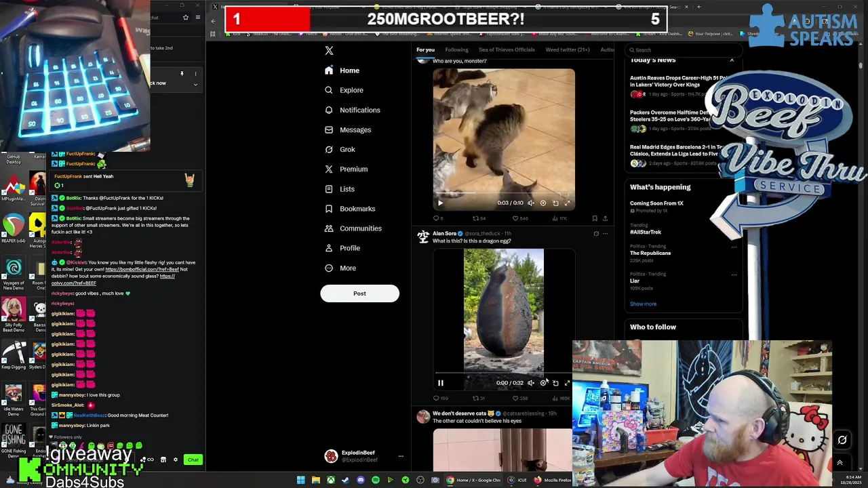This screenshot has height=488, width=868.
Task: Click the Profile icon in sidebar
Action: pyautogui.click(x=329, y=248)
